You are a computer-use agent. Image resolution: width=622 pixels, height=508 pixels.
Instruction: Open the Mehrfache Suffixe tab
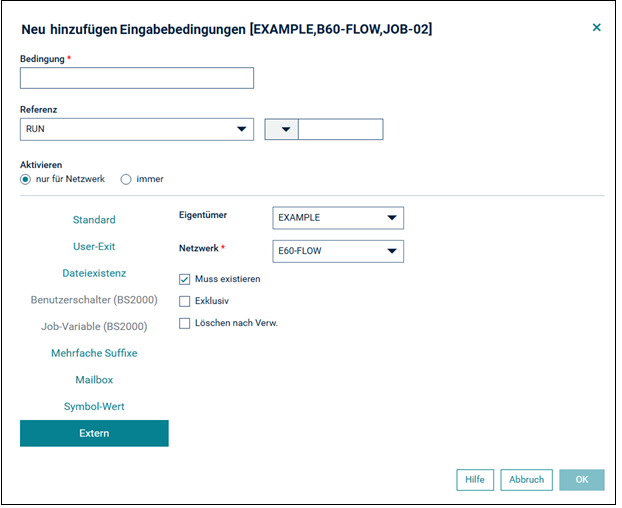(94, 353)
